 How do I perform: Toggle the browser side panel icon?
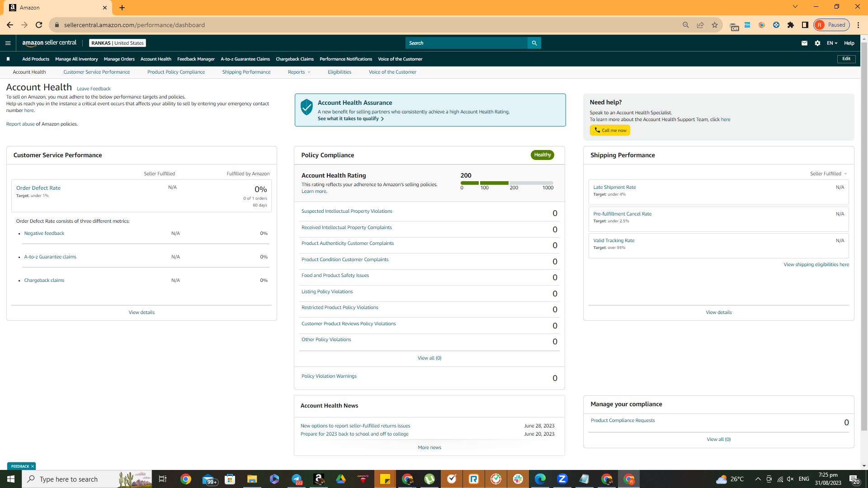tap(805, 25)
